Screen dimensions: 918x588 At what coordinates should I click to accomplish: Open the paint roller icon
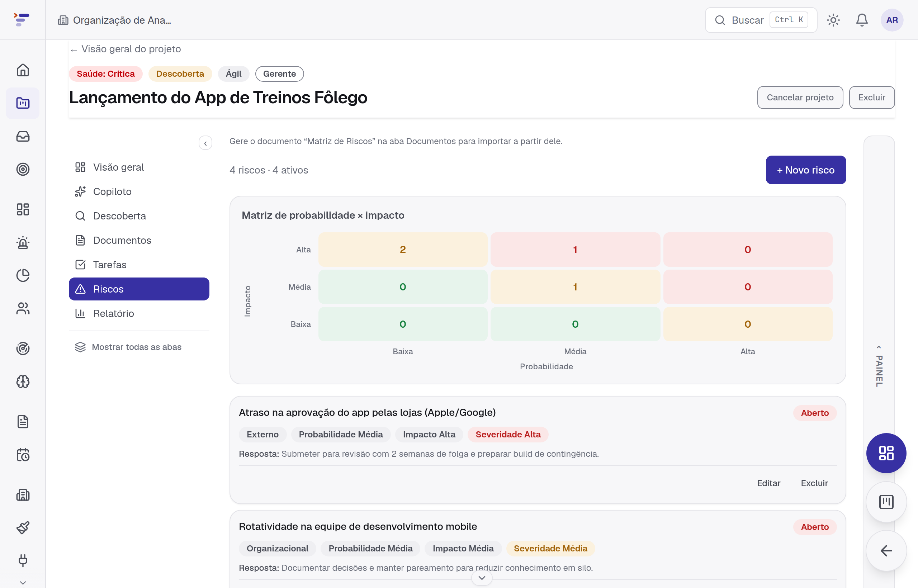[x=23, y=528]
